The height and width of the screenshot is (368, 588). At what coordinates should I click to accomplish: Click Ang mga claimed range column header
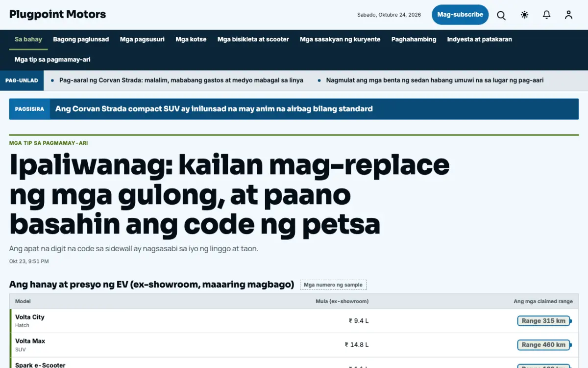[x=543, y=301]
